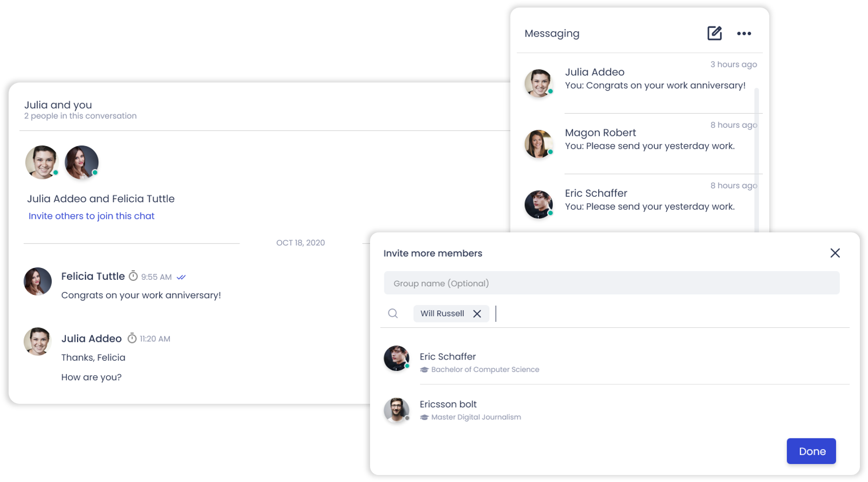
Task: Remove the Will Russell tag
Action: click(477, 314)
